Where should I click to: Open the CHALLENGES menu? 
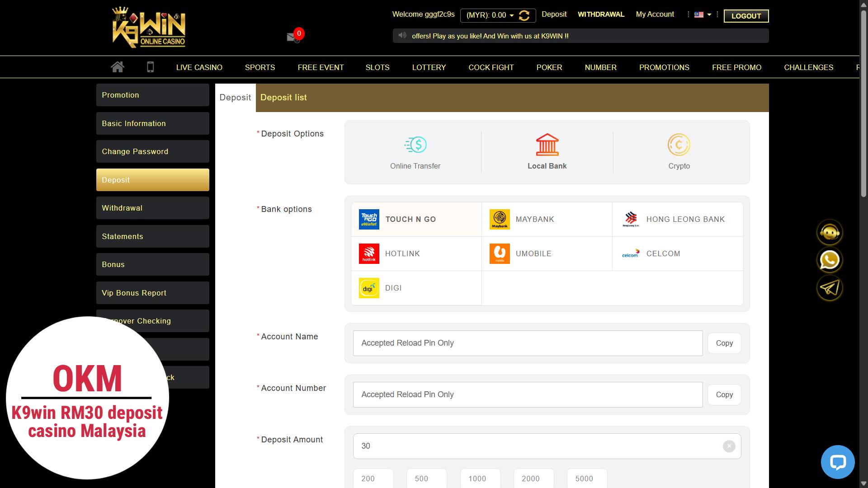coord(808,67)
